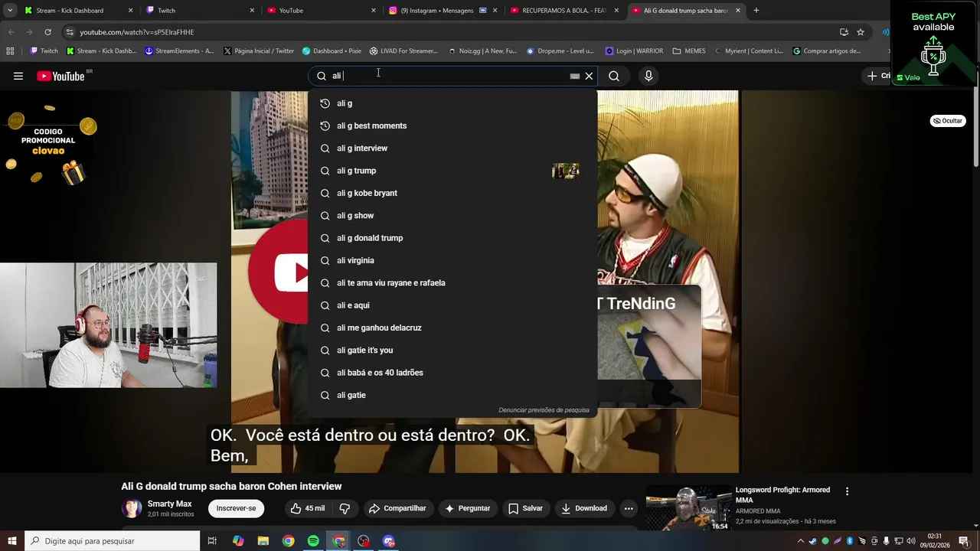Pick suggestion "ali virginia"
This screenshot has height=551, width=980.
pos(452,260)
